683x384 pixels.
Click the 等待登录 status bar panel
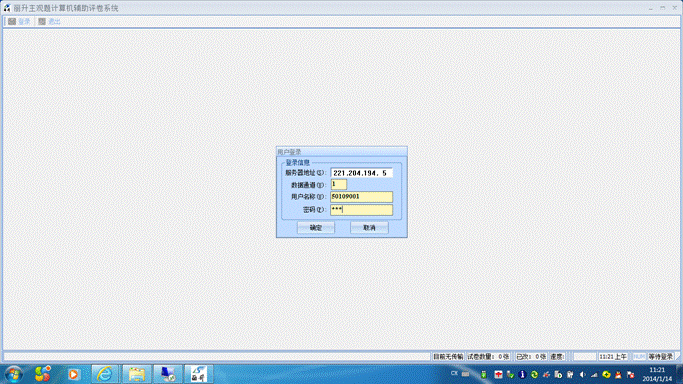coord(661,357)
